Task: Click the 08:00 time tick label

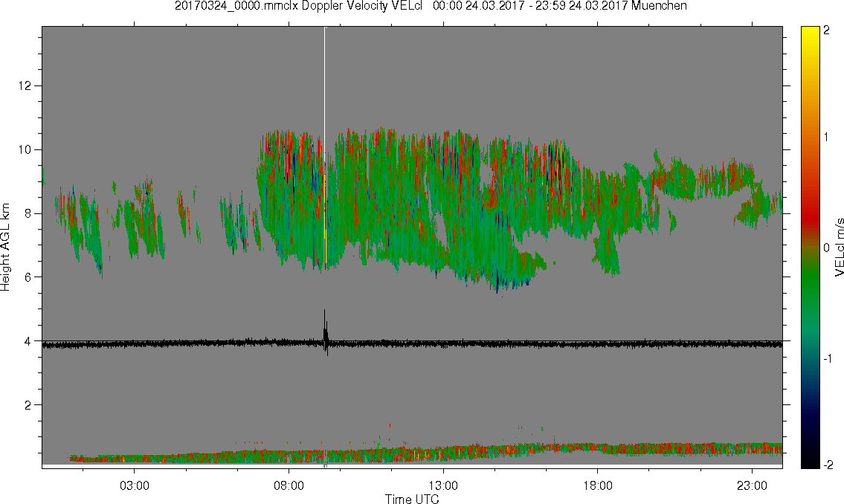Action: coord(289,485)
